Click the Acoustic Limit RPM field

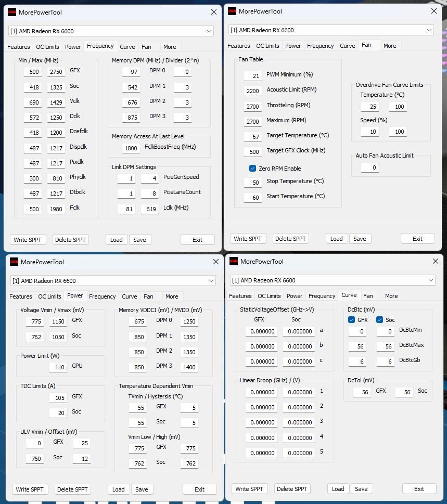[253, 91]
